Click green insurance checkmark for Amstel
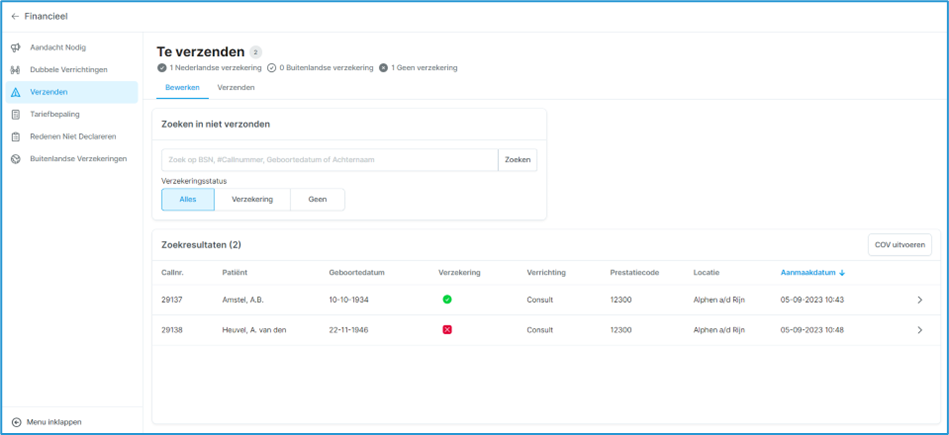The height and width of the screenshot is (435, 949). (447, 299)
